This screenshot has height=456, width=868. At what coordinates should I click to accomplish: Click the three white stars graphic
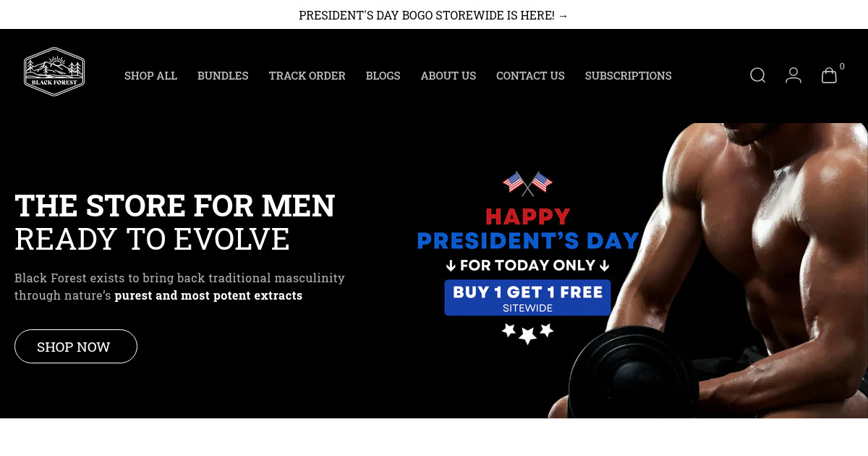click(527, 333)
